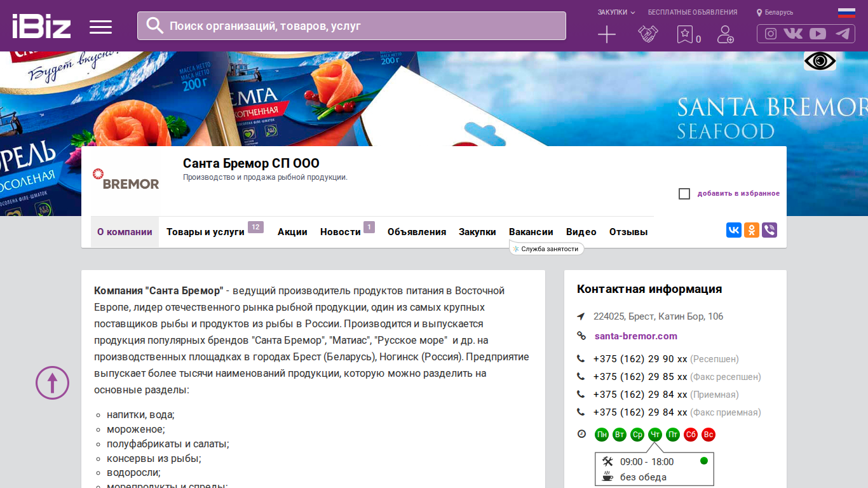Click the Факс приемная phone number
This screenshot has width=868, height=488.
point(641,412)
